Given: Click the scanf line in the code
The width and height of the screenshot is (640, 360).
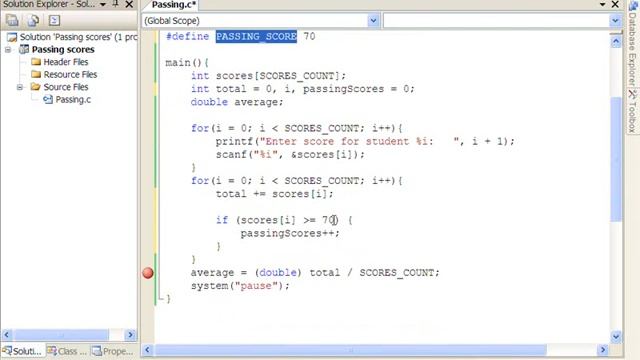Looking at the screenshot, I should coord(290,155).
